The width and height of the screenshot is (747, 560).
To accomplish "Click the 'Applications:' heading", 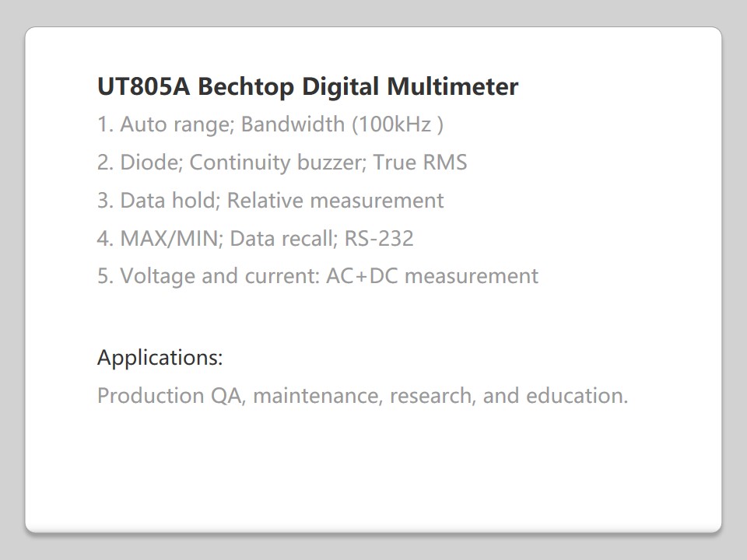I will pos(160,358).
